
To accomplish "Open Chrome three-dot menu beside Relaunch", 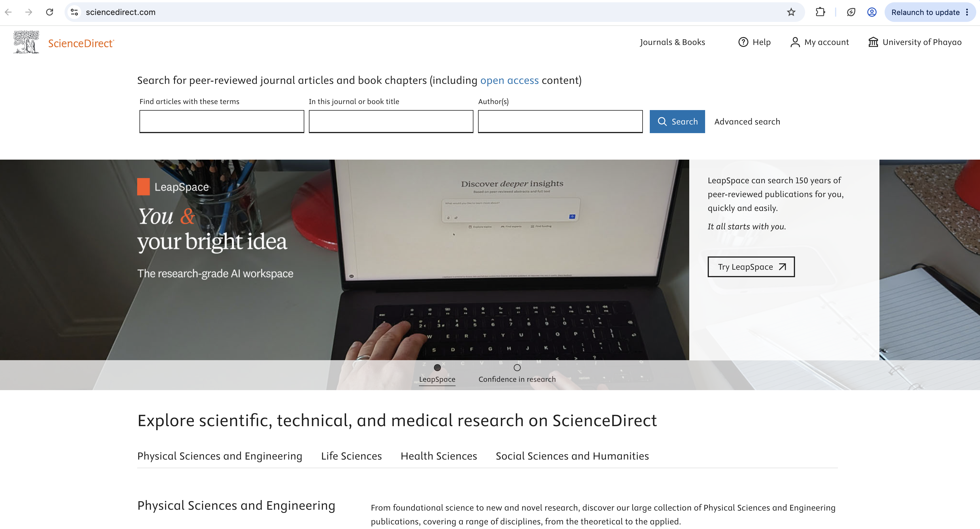I will (967, 12).
